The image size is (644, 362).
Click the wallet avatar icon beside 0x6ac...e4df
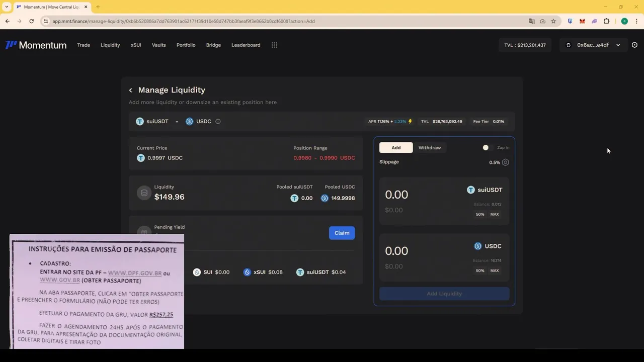coord(569,45)
